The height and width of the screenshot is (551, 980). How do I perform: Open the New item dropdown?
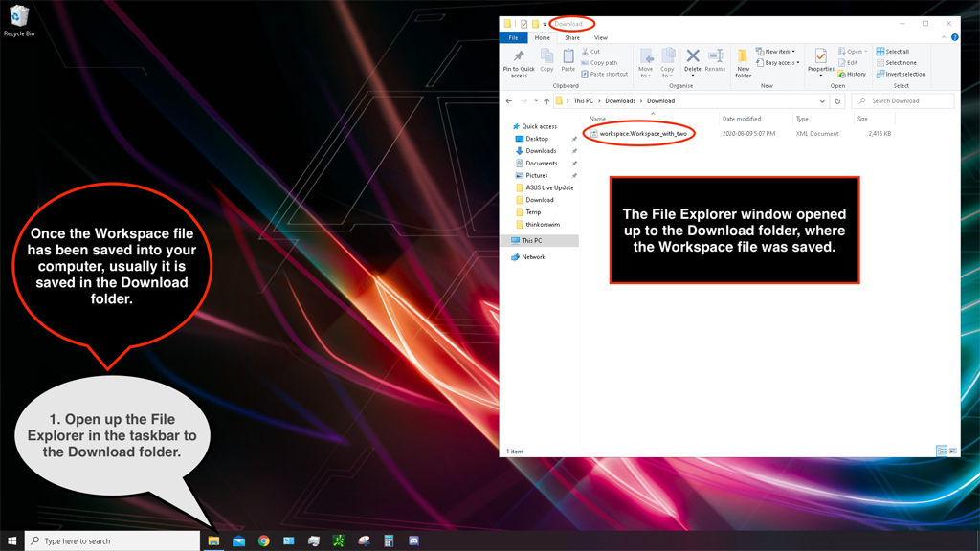tap(775, 52)
